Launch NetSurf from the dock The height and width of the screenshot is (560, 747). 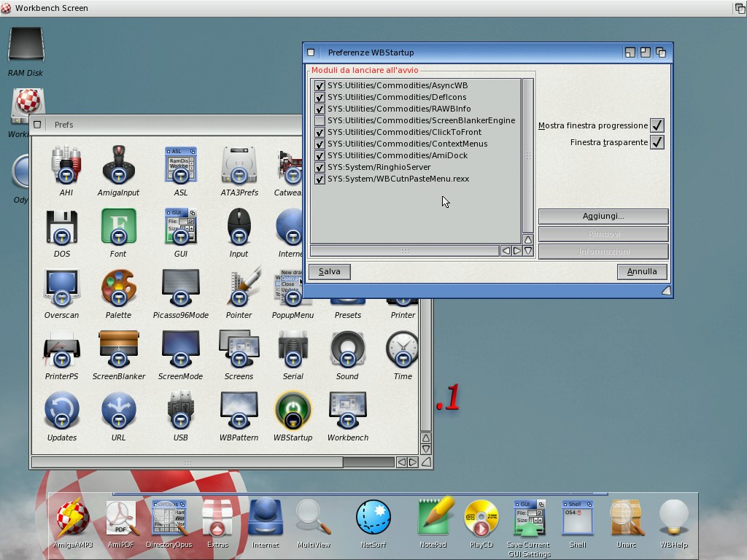(x=373, y=518)
